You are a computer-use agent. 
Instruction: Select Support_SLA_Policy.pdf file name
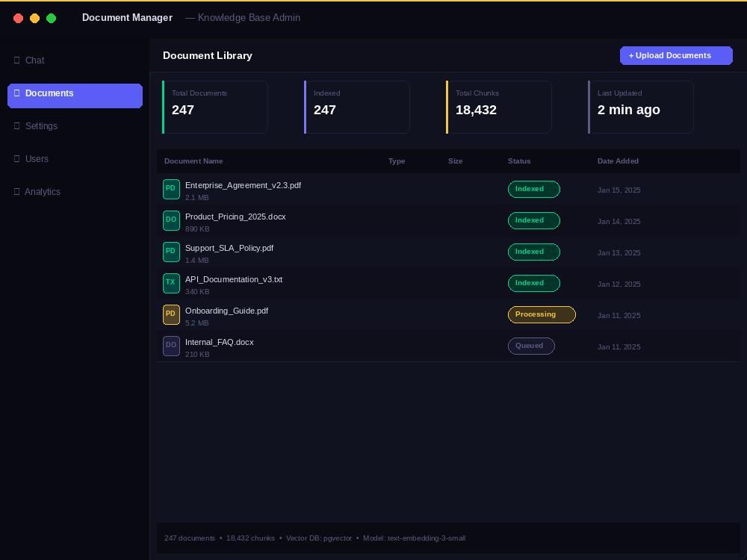pos(229,248)
